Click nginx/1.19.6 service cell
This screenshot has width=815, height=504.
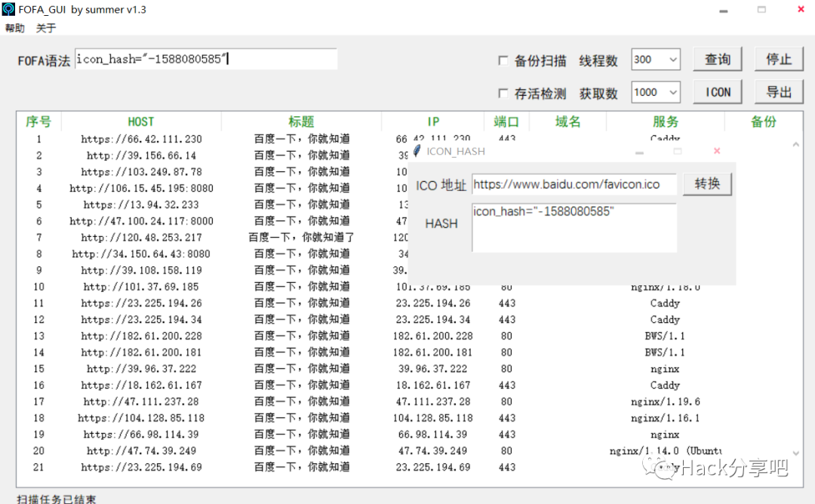666,401
